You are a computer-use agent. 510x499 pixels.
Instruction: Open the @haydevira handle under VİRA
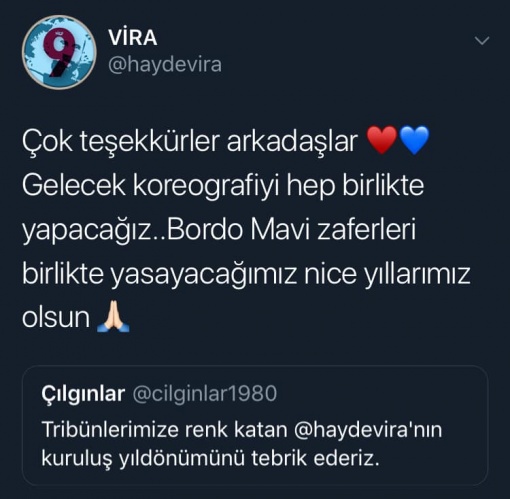(165, 65)
